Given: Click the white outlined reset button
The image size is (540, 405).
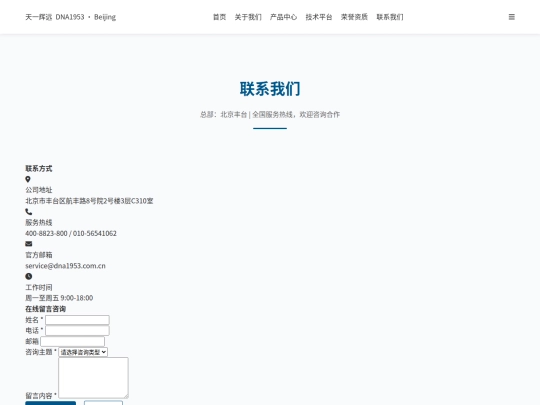Looking at the screenshot, I should pyautogui.click(x=103, y=403).
